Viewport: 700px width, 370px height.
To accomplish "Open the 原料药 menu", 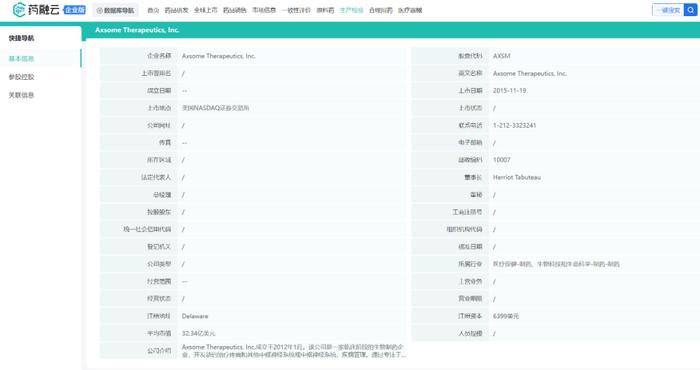I will pyautogui.click(x=325, y=10).
